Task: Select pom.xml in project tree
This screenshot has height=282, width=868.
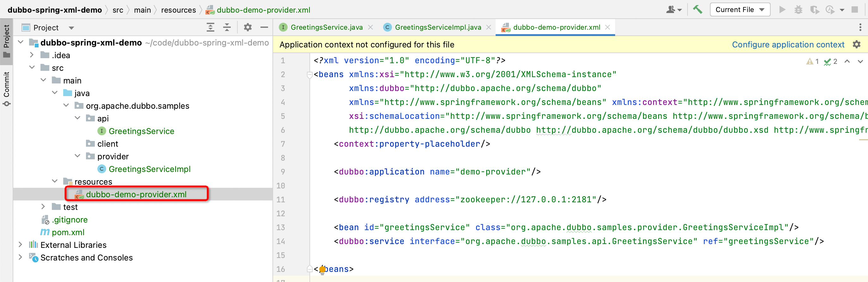Action: pos(68,232)
